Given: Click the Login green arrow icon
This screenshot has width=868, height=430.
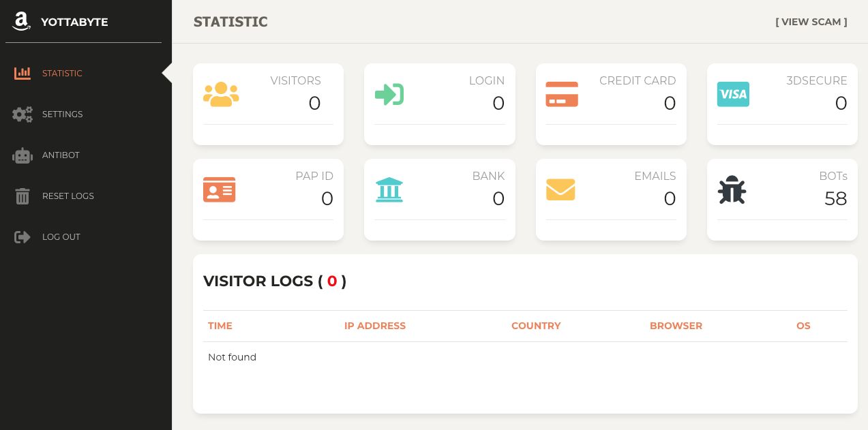Looking at the screenshot, I should tap(389, 94).
